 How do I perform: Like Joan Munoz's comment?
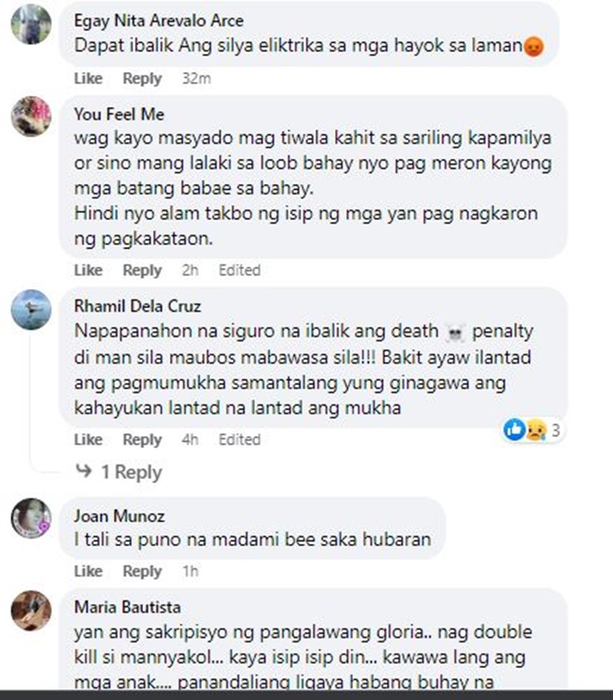coord(88,572)
